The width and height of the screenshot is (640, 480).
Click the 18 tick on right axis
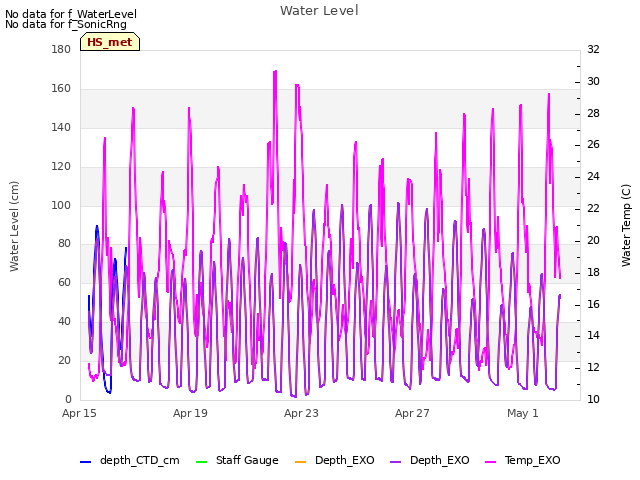click(593, 272)
